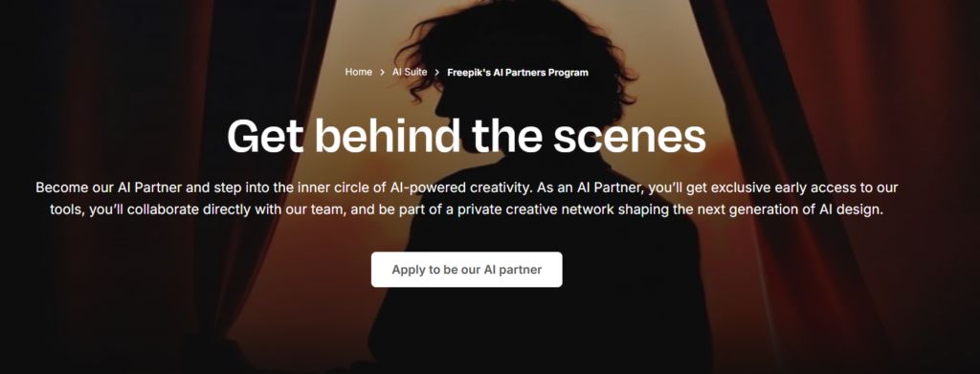Apply to be our AI partner
980x374 pixels.
coord(466,270)
